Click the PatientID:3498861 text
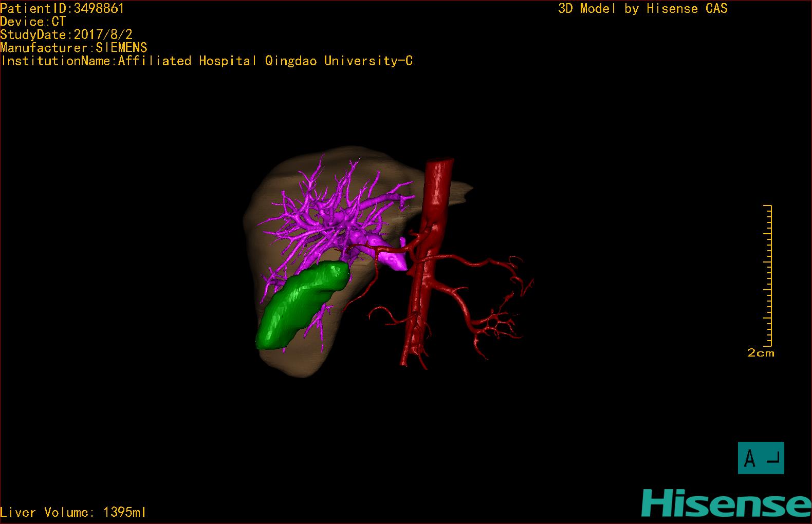The height and width of the screenshot is (524, 812). pyautogui.click(x=62, y=8)
